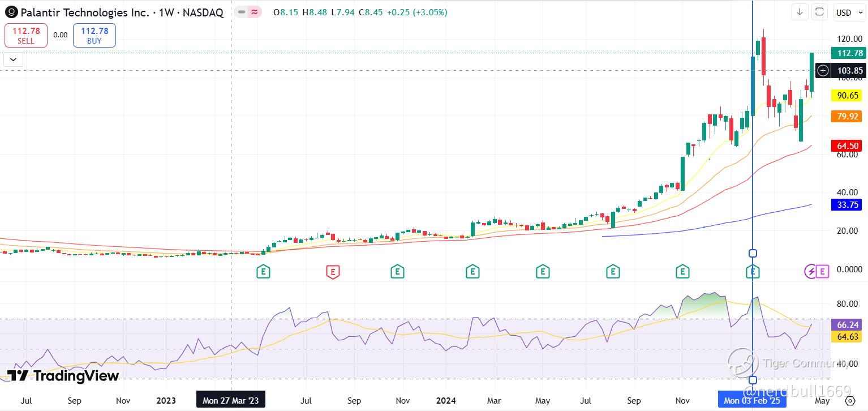Click the red earnings E marker

(333, 272)
